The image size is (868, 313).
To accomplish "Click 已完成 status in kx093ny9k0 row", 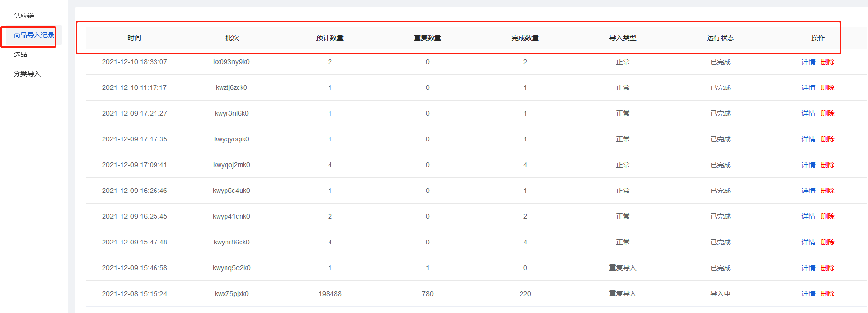I will 720,62.
